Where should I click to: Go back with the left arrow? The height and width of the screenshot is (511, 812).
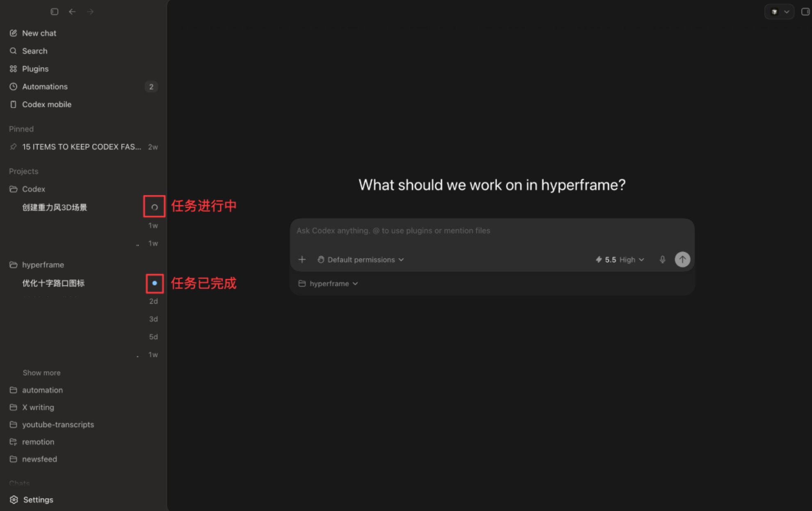click(72, 11)
